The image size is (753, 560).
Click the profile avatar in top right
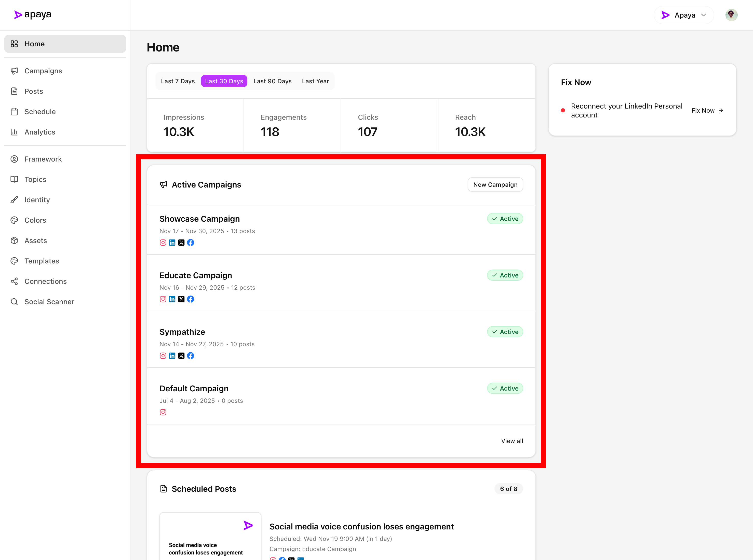click(x=731, y=15)
